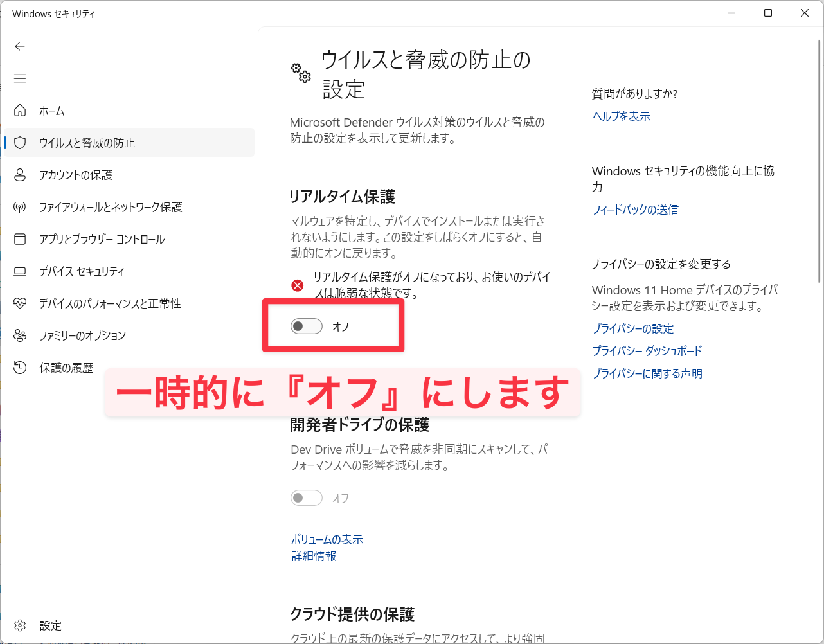Viewport: 824px width, 644px height.
Task: Select アカウントの保護 in sidebar
Action: click(x=129, y=175)
